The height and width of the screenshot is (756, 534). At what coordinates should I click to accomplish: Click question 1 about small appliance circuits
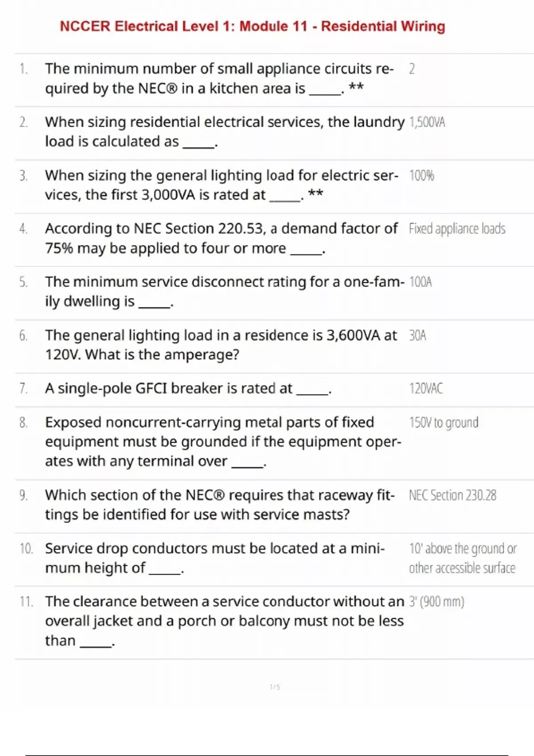point(219,79)
